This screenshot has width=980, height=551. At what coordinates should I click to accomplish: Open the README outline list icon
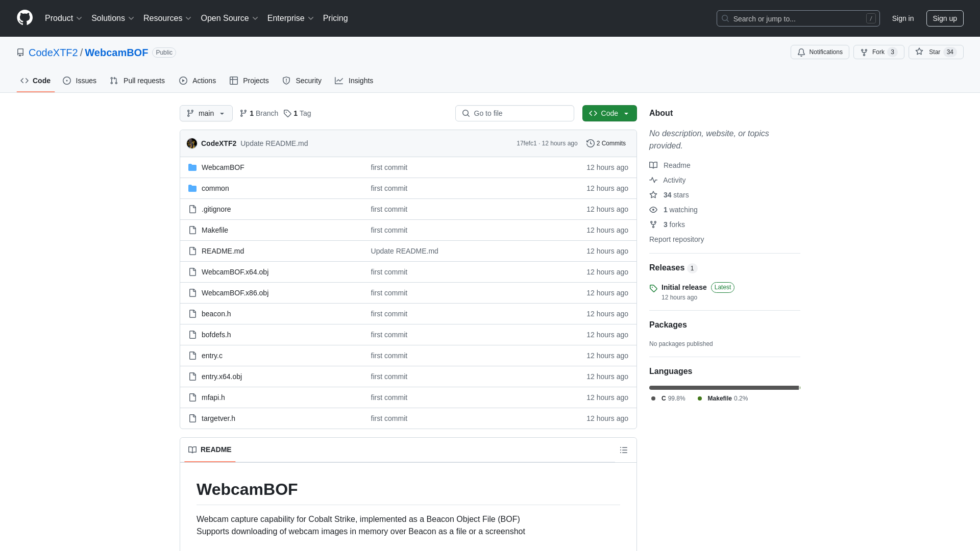click(x=624, y=450)
